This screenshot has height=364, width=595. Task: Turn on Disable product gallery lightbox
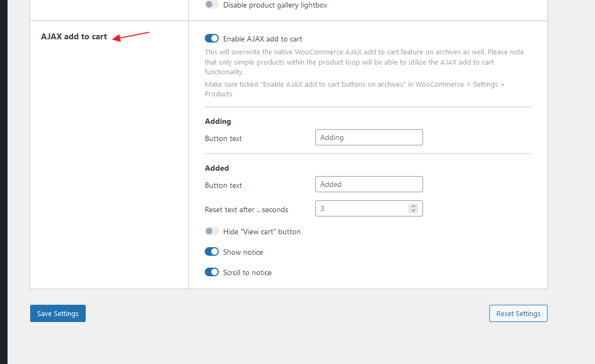(x=212, y=4)
